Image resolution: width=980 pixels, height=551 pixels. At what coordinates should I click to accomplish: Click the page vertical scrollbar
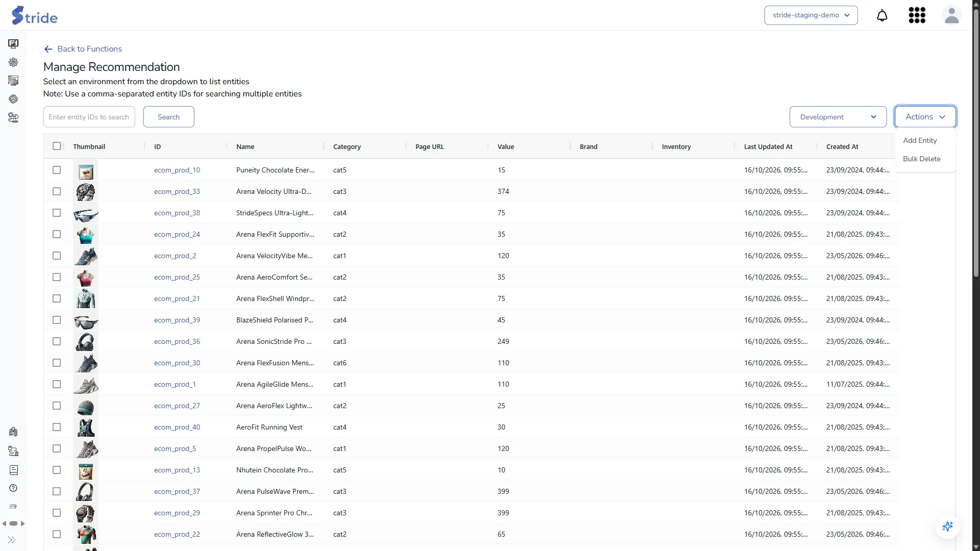pyautogui.click(x=976, y=143)
